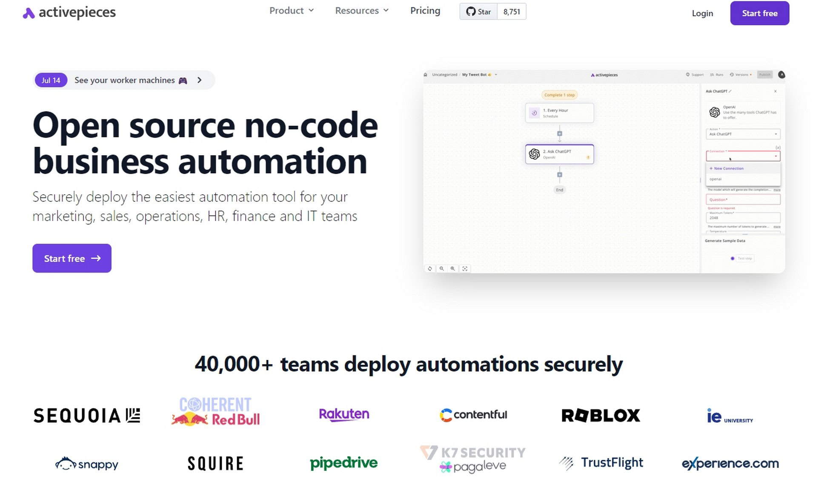830x504 pixels.
Task: Click the reset view icon in canvas controls
Action: point(430,269)
